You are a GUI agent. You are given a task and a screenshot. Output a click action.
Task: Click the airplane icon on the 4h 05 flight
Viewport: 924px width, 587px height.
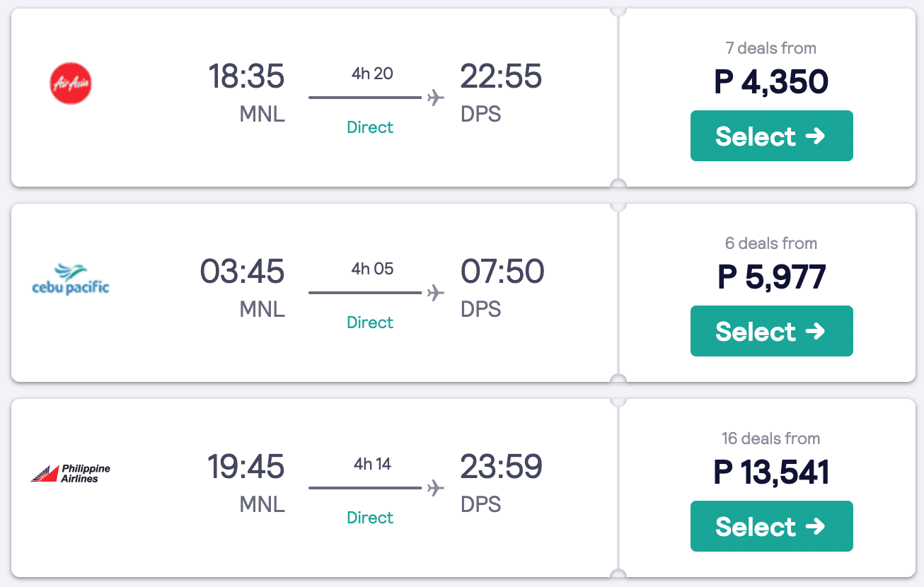(x=436, y=292)
